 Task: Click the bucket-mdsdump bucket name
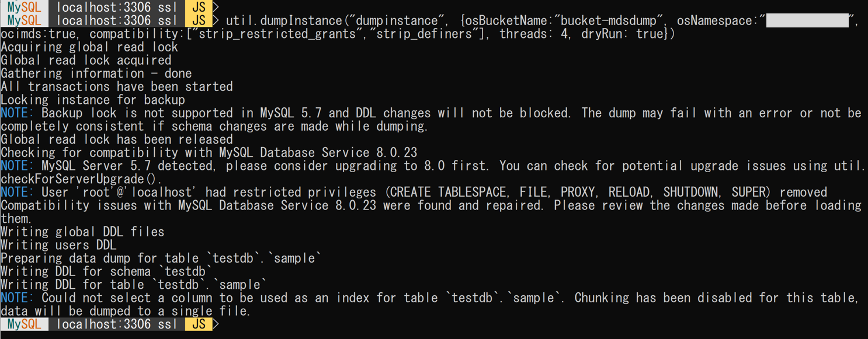[x=607, y=21]
